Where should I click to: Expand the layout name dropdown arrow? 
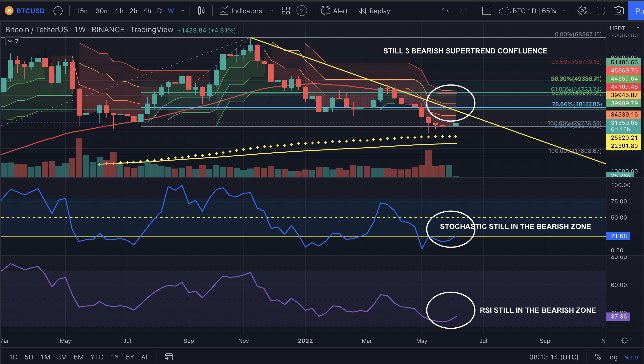click(564, 11)
